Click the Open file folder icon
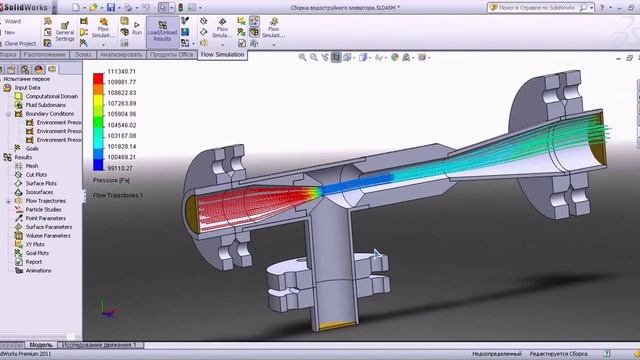The width and height of the screenshot is (640, 360). [93, 7]
